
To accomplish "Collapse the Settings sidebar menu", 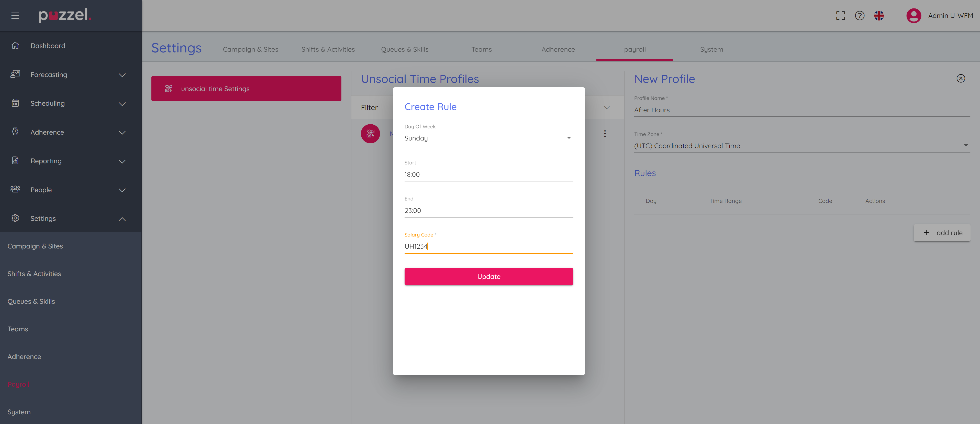I will (x=122, y=219).
